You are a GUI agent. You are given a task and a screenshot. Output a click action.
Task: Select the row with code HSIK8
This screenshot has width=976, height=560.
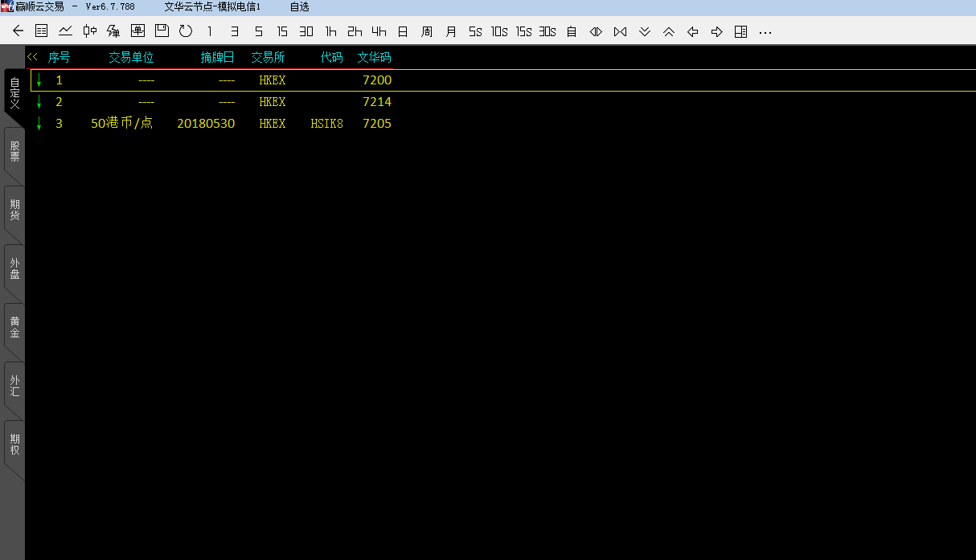[326, 124]
